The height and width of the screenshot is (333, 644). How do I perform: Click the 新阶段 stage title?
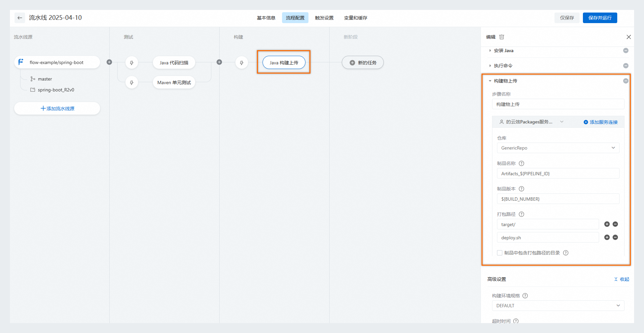[x=351, y=37]
